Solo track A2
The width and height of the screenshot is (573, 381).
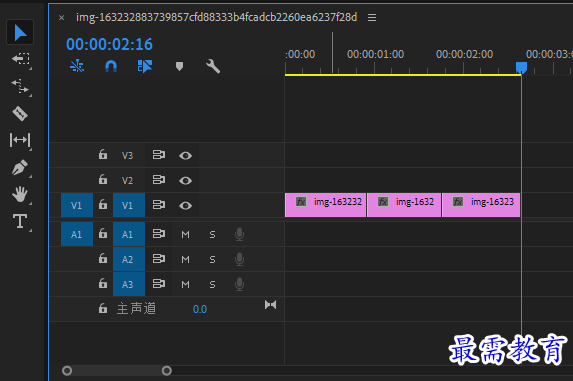tap(212, 260)
